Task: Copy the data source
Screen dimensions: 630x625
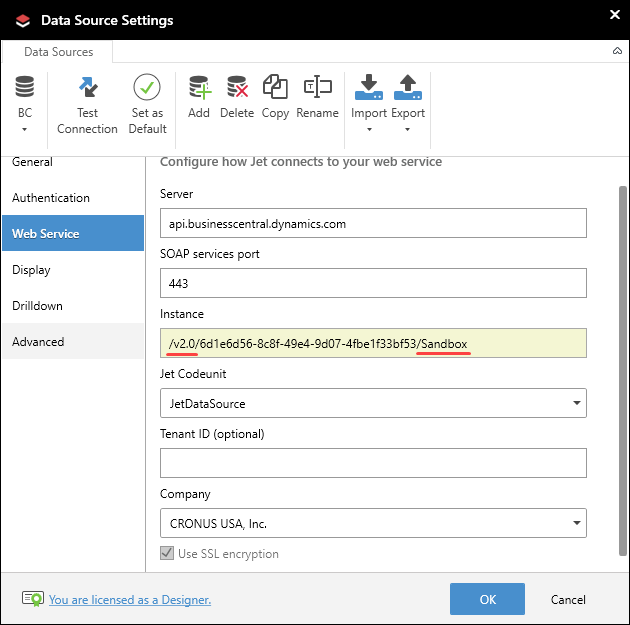Action: tap(275, 97)
